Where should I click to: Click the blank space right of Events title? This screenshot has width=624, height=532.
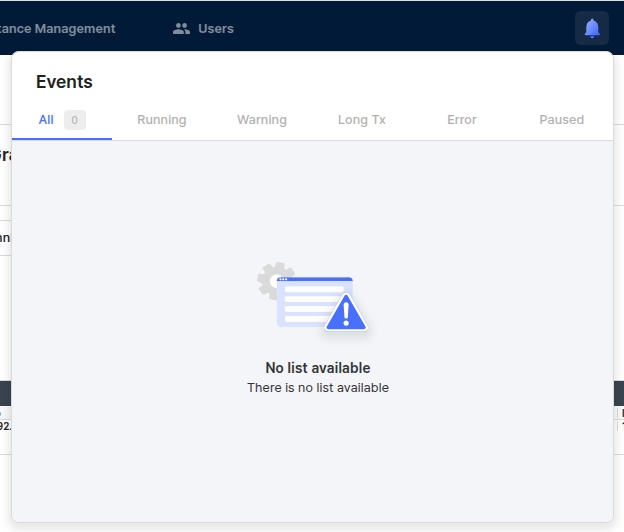(350, 82)
